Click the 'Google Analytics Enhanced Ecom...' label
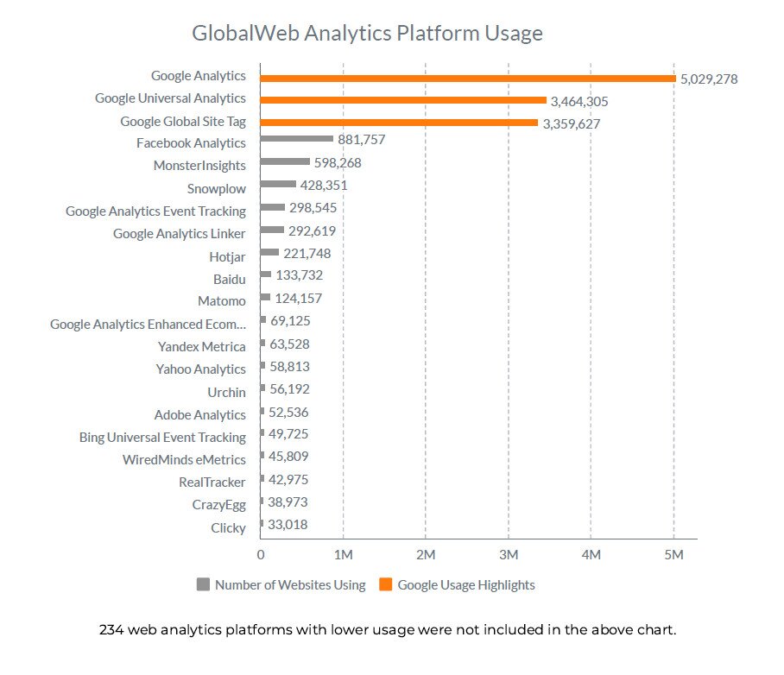The image size is (784, 675). pos(148,325)
